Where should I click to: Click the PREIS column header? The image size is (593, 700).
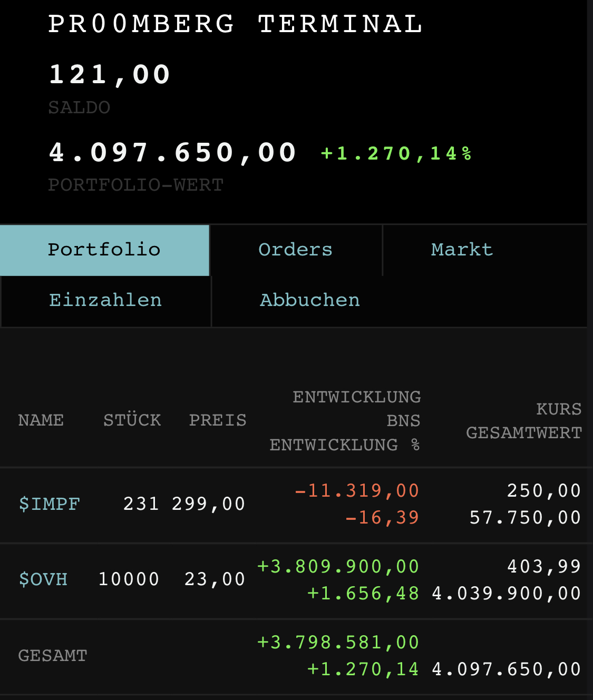tap(218, 420)
